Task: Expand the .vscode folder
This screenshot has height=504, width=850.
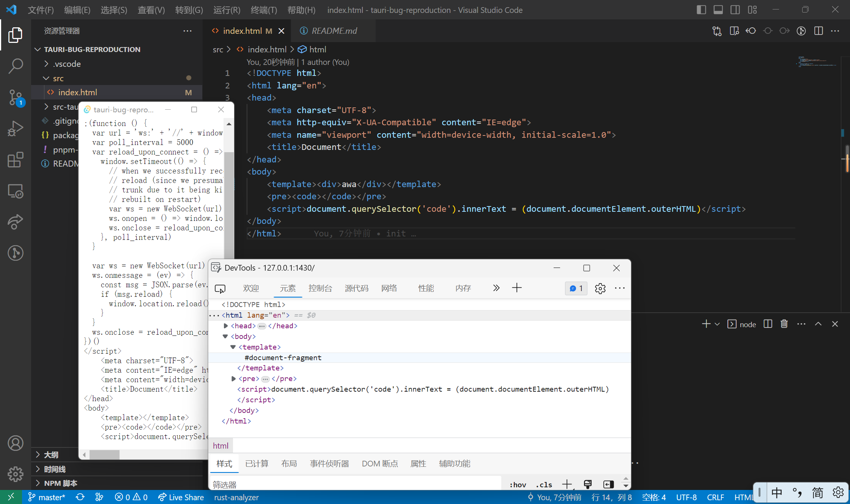Action: pos(67,64)
